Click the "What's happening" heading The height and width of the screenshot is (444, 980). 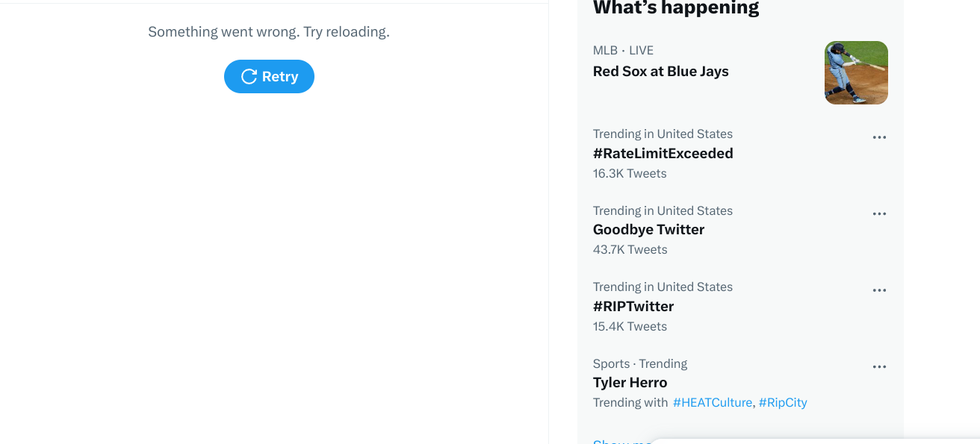675,9
